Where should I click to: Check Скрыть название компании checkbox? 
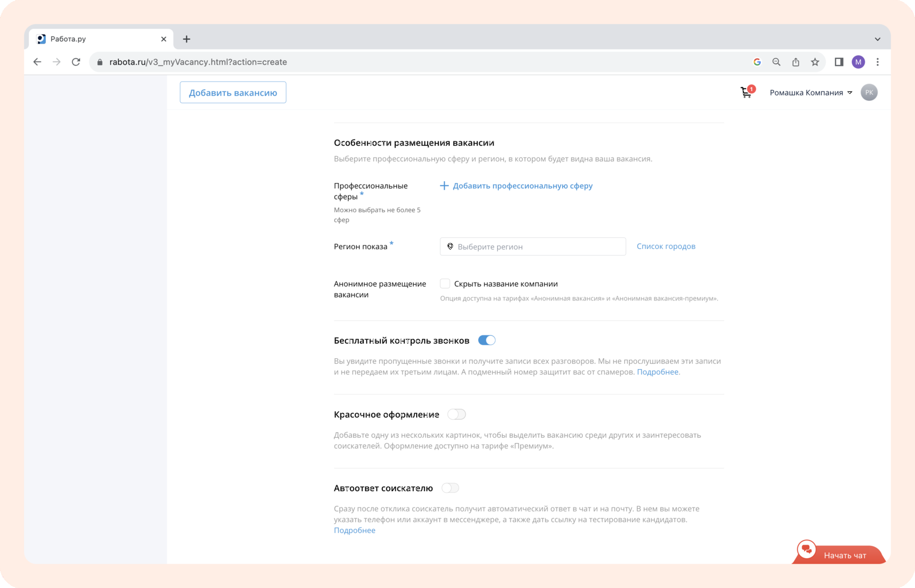pos(445,284)
